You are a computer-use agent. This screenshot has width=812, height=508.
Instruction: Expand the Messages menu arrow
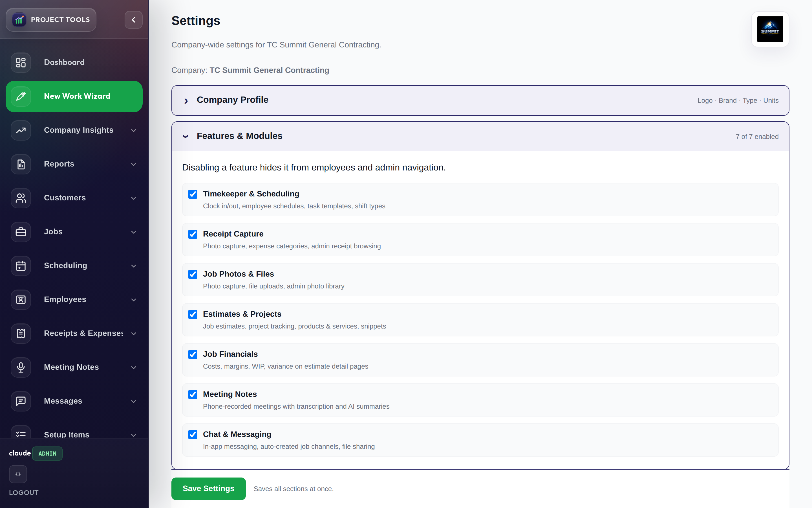[x=134, y=402]
